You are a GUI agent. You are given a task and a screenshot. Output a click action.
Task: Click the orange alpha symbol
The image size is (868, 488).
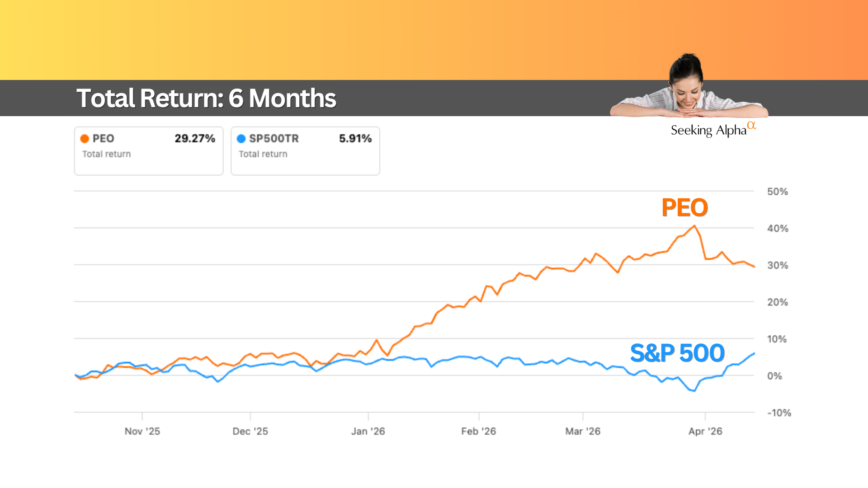point(751,125)
